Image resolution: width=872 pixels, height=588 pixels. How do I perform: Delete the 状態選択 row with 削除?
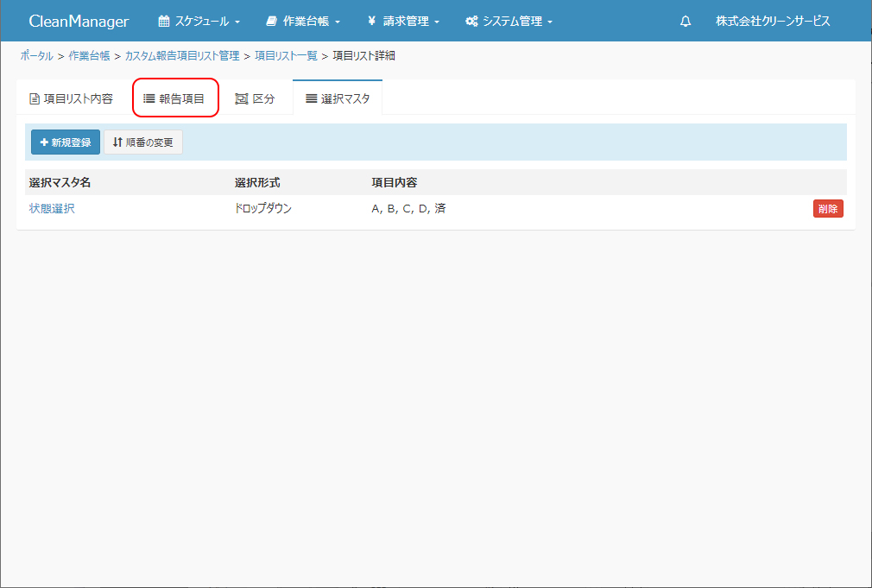tap(827, 208)
